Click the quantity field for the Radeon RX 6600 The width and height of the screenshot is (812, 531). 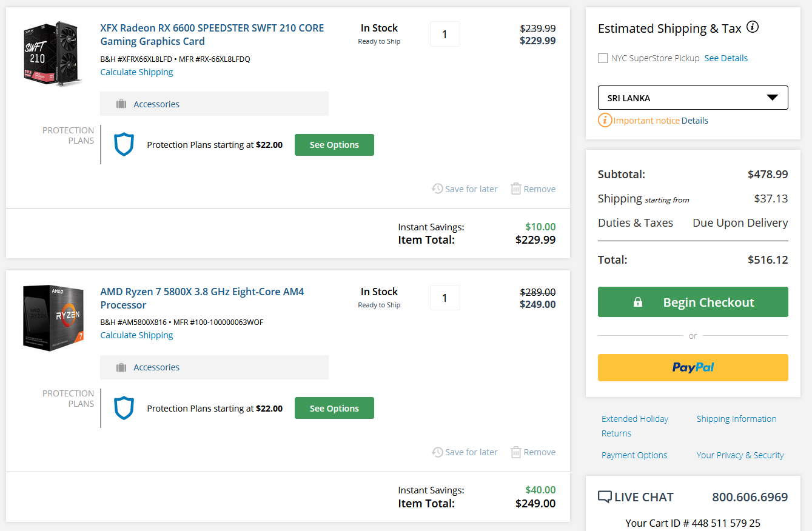click(x=445, y=34)
